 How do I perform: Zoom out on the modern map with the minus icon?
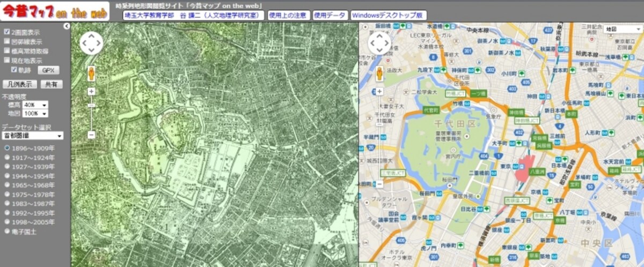pyautogui.click(x=380, y=184)
